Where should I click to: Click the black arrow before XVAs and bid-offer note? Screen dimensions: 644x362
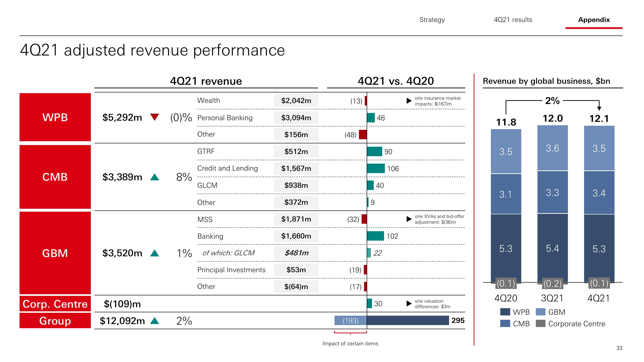[409, 219]
